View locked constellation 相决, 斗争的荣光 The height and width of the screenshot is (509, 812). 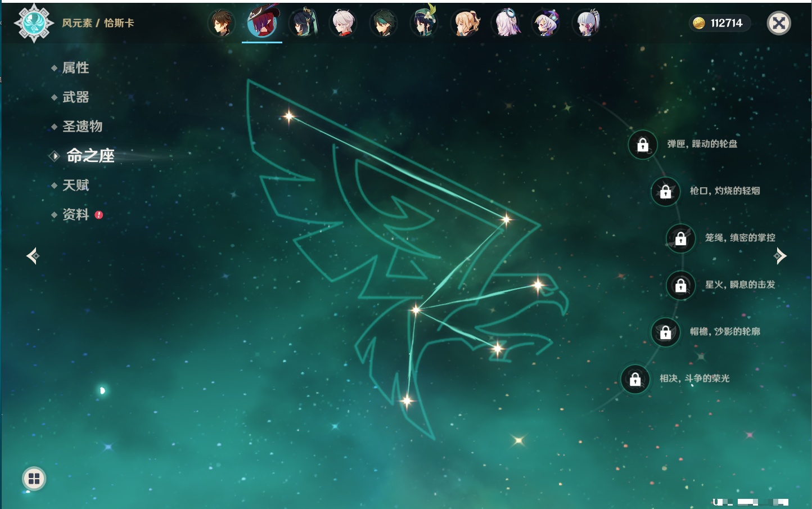[x=635, y=379]
